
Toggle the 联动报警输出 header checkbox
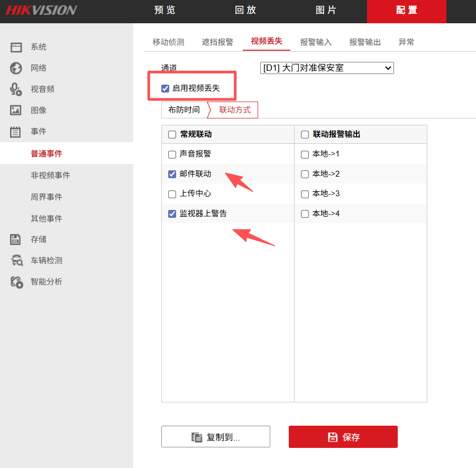click(x=304, y=134)
